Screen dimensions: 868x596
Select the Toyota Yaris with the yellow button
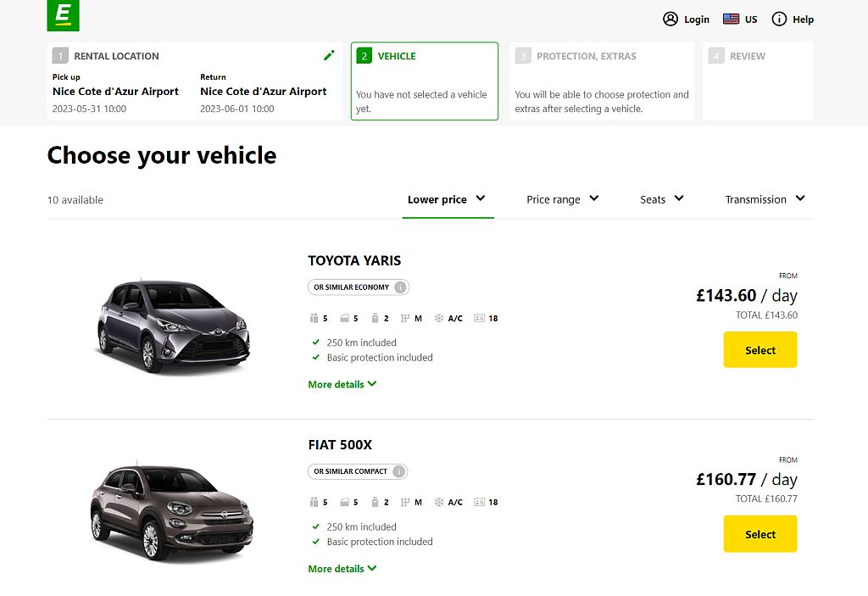(759, 349)
